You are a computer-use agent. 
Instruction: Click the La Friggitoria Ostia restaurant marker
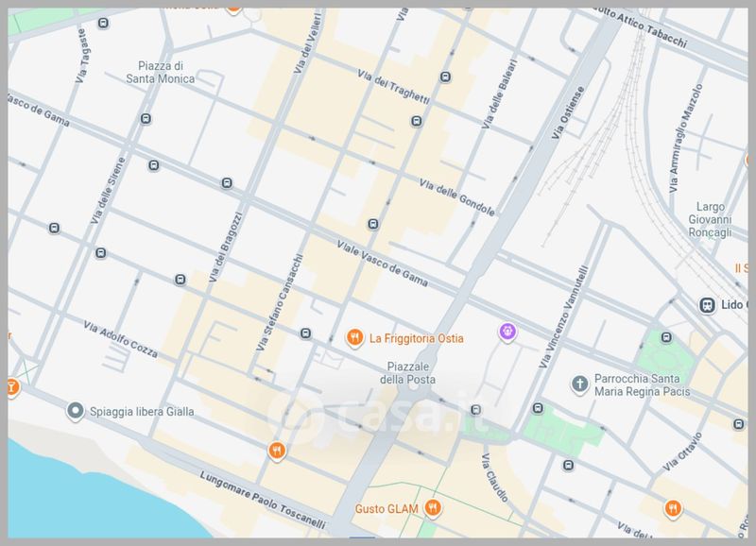coord(355,337)
